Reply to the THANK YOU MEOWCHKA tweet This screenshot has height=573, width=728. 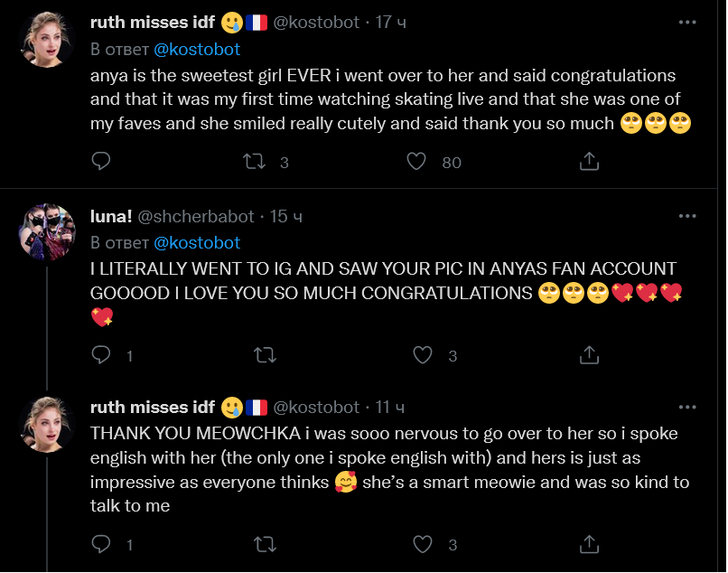[x=102, y=544]
